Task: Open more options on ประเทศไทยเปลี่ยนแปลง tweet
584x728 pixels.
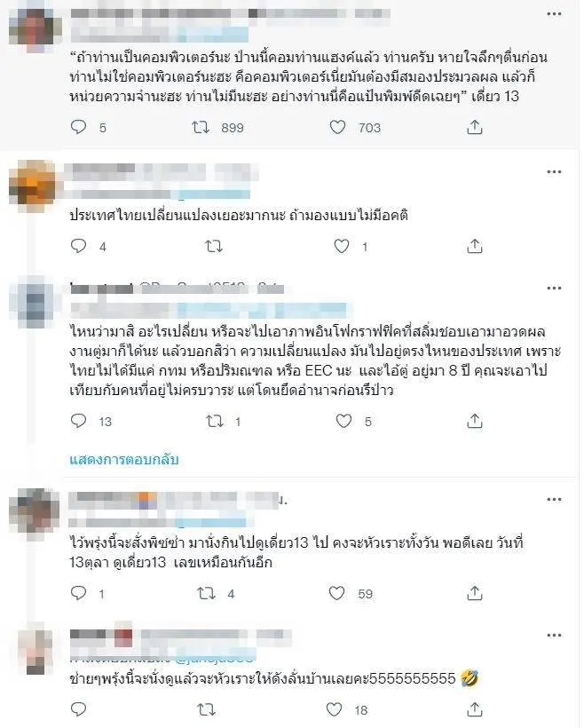Action: coord(555,171)
